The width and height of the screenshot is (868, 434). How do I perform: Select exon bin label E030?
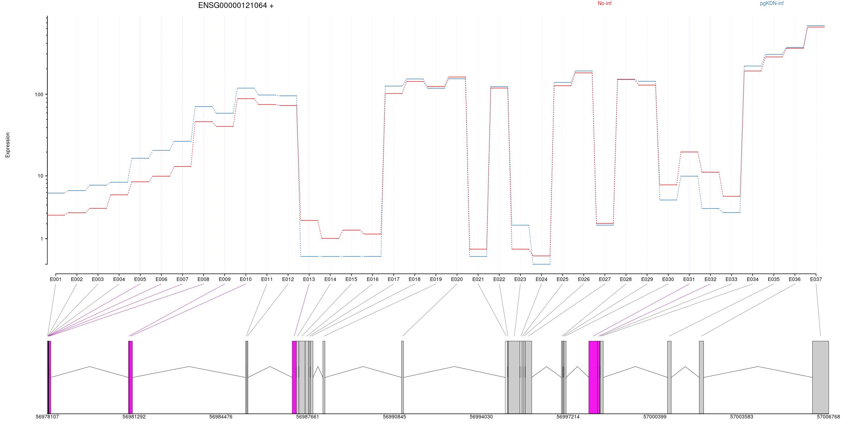click(x=668, y=279)
